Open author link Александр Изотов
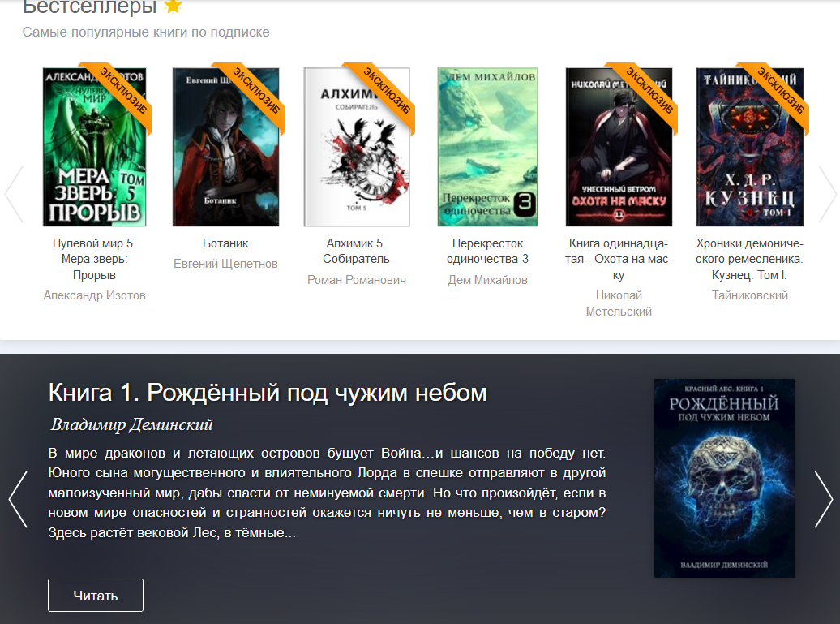Viewport: 840px width, 624px height. pyautogui.click(x=95, y=295)
